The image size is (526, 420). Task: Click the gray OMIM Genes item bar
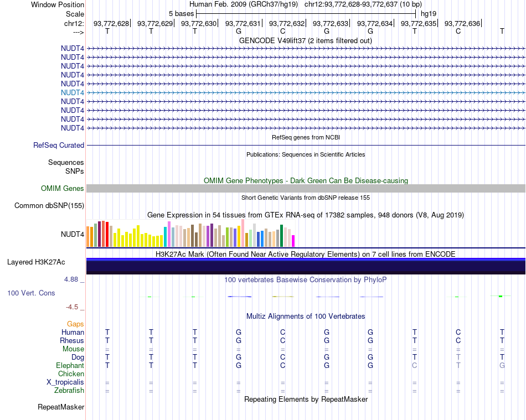(306, 188)
